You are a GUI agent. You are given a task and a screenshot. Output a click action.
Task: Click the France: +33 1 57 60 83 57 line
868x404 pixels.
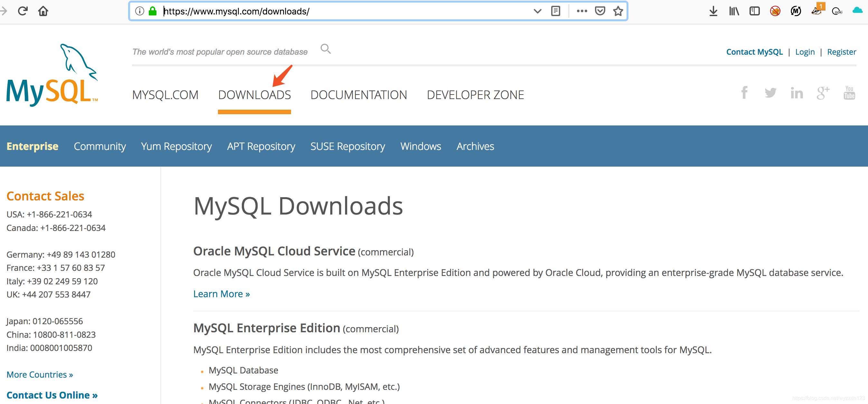point(56,268)
